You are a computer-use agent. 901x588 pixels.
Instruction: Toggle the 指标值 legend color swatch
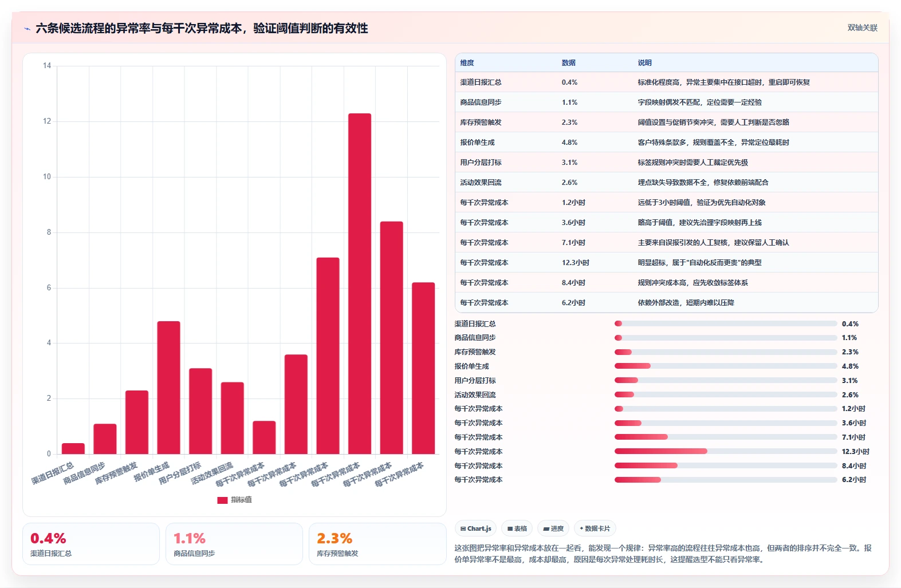[222, 500]
